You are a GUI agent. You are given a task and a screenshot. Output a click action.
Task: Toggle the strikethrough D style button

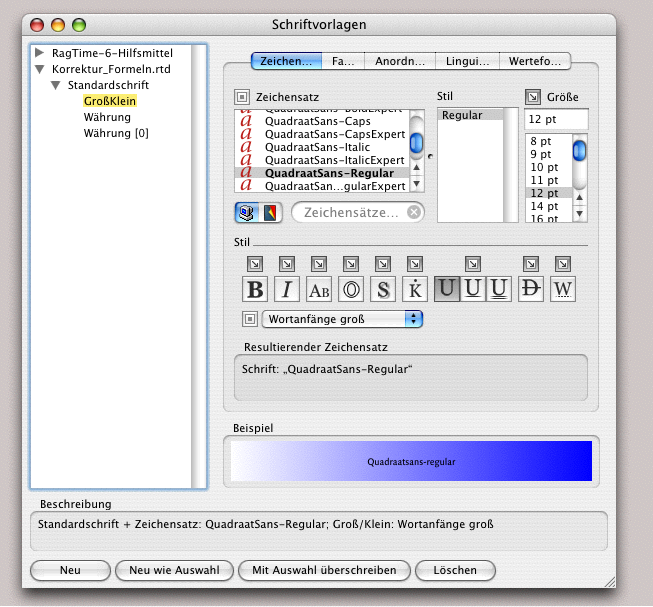[x=531, y=290]
